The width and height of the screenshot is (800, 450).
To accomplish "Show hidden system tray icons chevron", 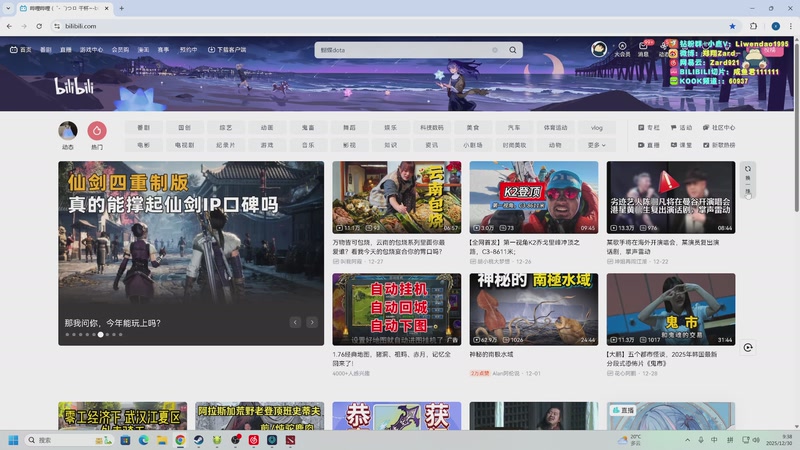I will click(687, 440).
